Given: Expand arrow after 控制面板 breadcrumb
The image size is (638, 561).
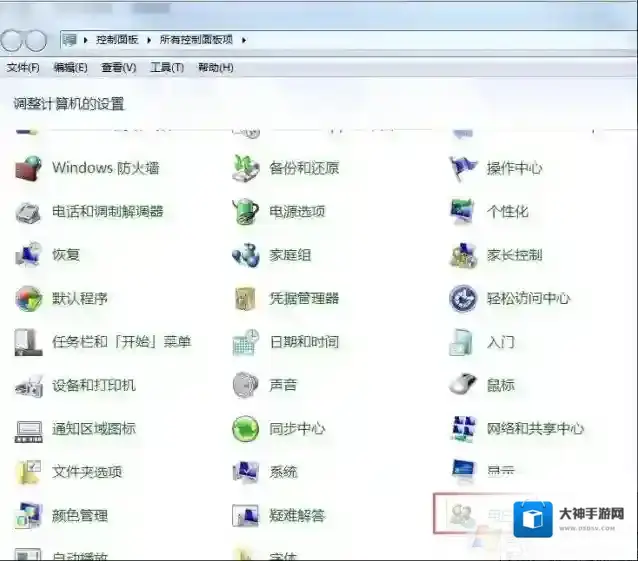Looking at the screenshot, I should point(149,40).
